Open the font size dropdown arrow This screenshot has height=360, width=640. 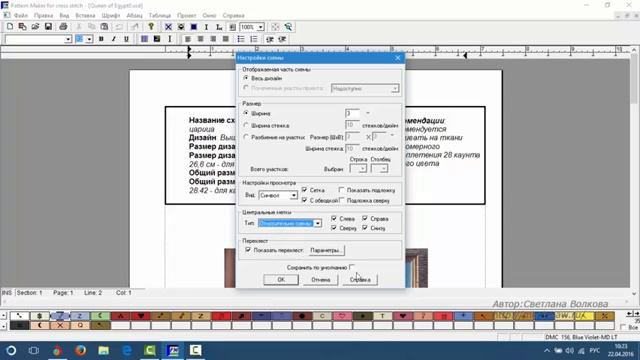[89, 39]
